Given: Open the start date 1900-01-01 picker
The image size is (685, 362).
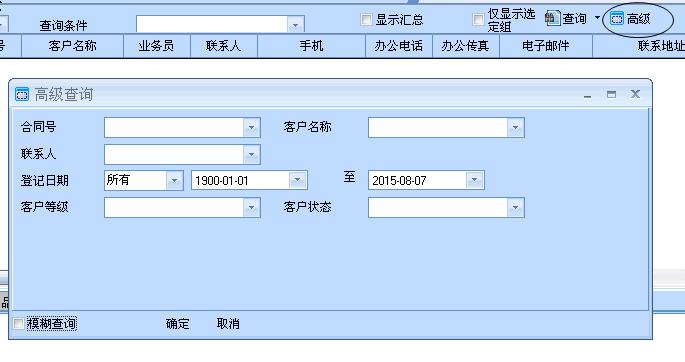Looking at the screenshot, I should coord(298,180).
